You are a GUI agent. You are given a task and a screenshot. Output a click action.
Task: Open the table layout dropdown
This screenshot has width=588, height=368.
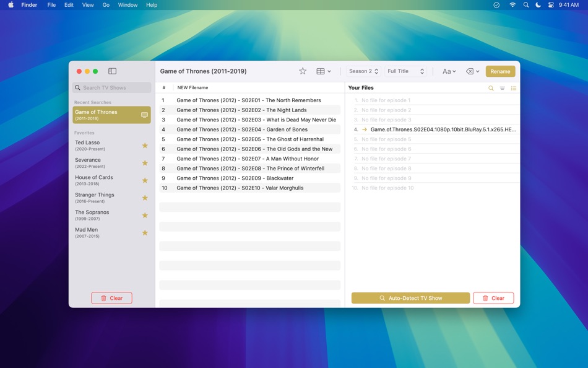[324, 71]
